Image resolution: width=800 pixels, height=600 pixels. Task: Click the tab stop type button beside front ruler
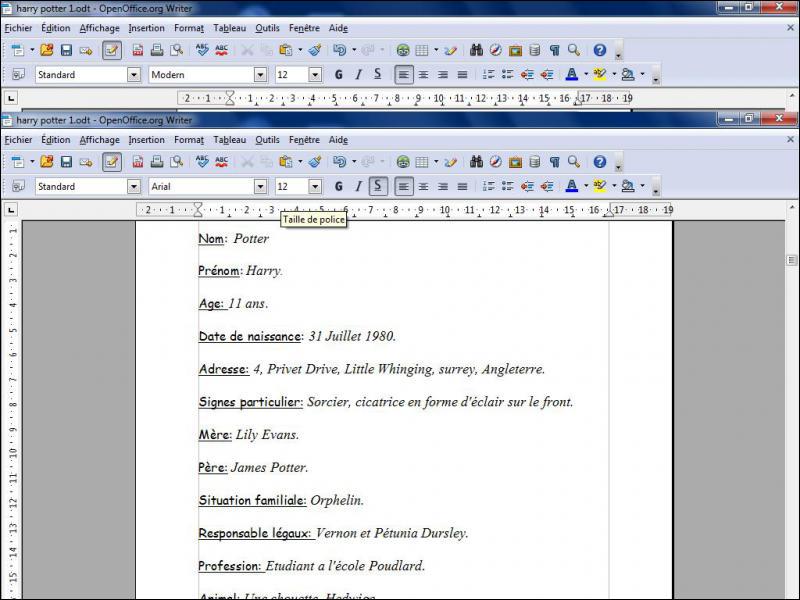(11, 209)
